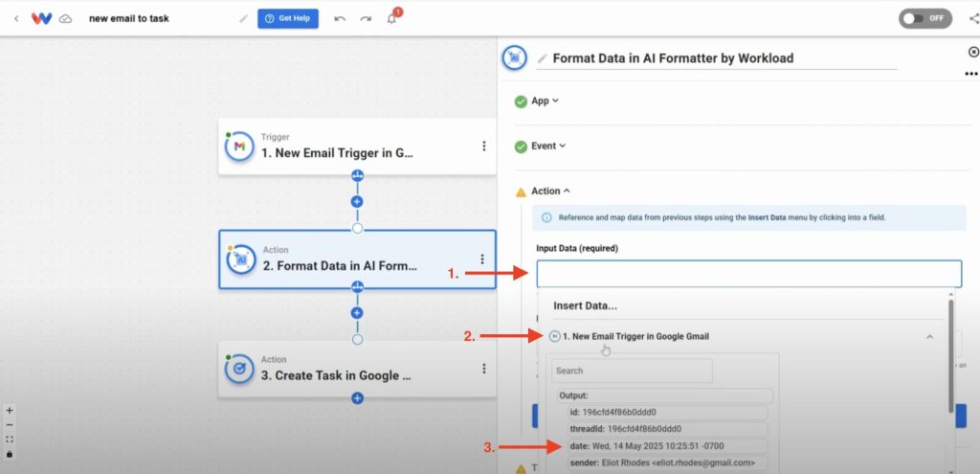Image resolution: width=980 pixels, height=474 pixels.
Task: Open the Workload logo home icon
Action: [x=41, y=19]
